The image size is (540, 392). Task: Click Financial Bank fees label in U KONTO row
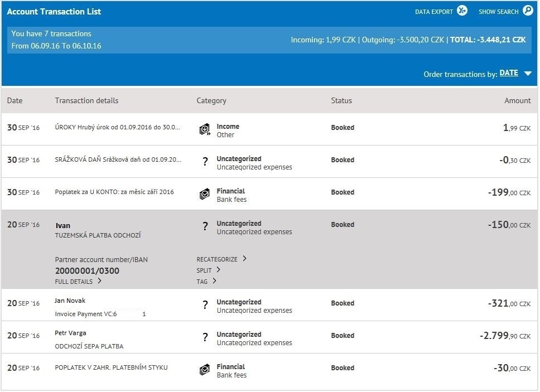pyautogui.click(x=232, y=196)
